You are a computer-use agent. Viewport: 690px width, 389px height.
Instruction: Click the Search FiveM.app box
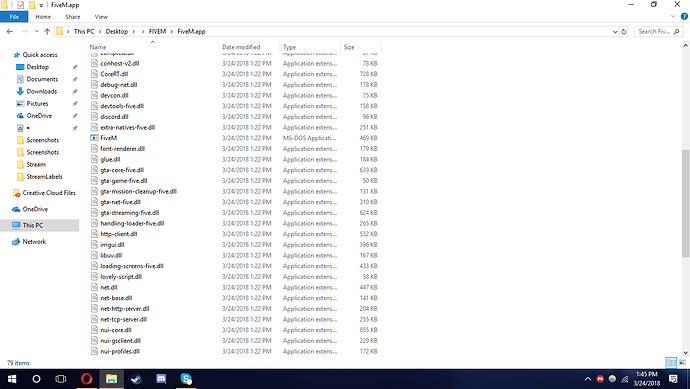click(x=658, y=32)
